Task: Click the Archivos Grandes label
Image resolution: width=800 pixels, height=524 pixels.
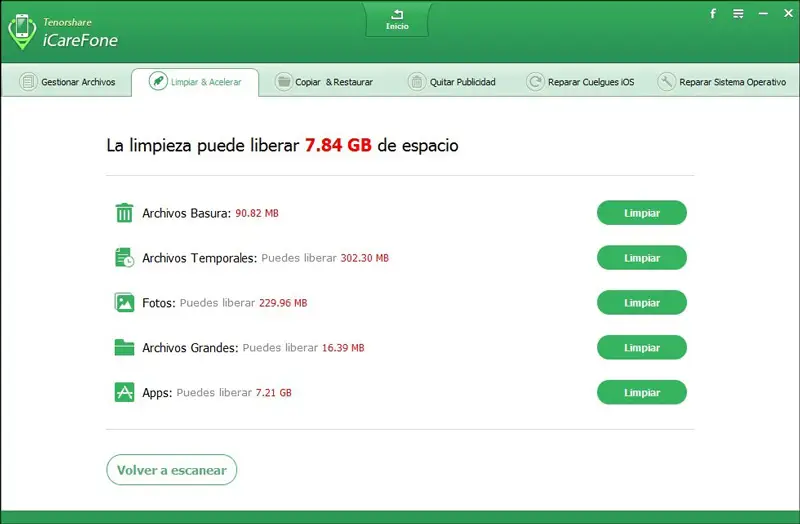Action: click(x=190, y=348)
